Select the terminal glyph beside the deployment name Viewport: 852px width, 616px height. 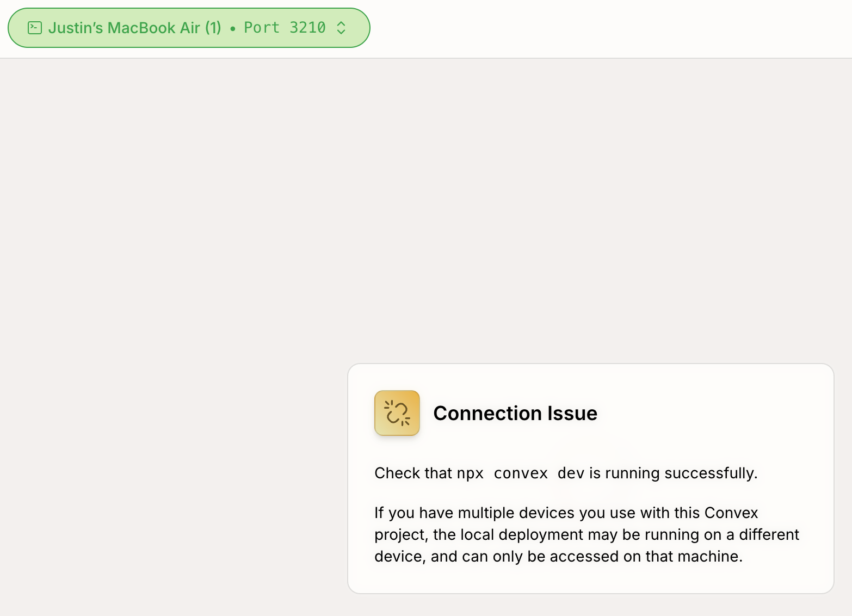coord(35,28)
